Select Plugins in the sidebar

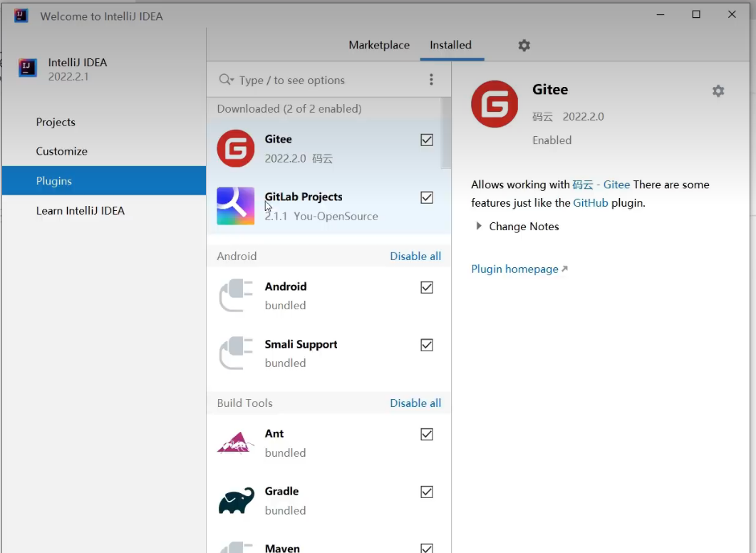coord(103,181)
